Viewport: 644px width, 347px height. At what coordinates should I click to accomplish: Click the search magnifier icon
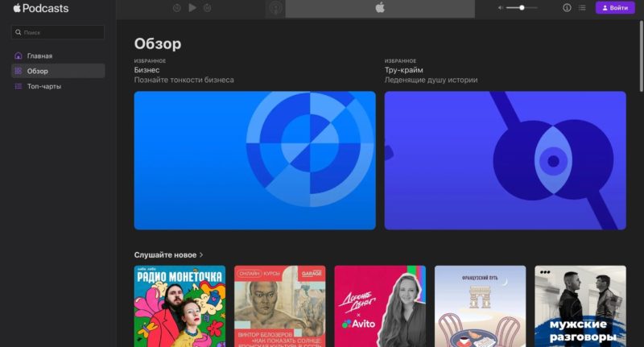click(x=18, y=32)
